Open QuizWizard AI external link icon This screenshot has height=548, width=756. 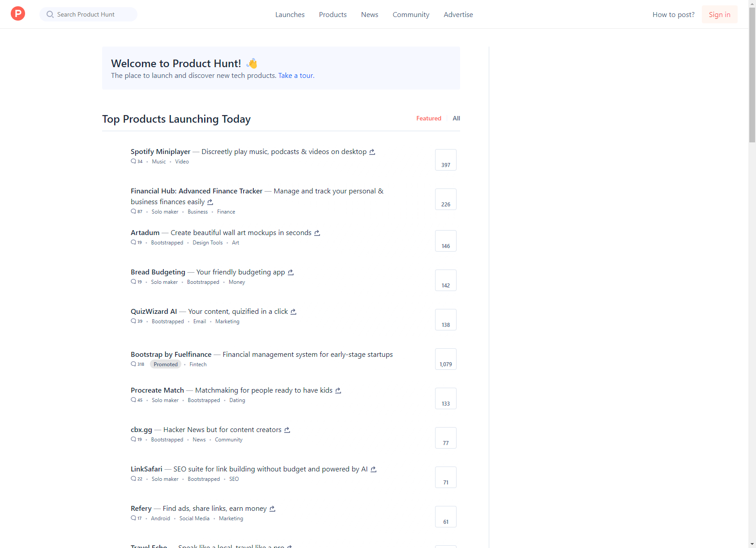(293, 312)
